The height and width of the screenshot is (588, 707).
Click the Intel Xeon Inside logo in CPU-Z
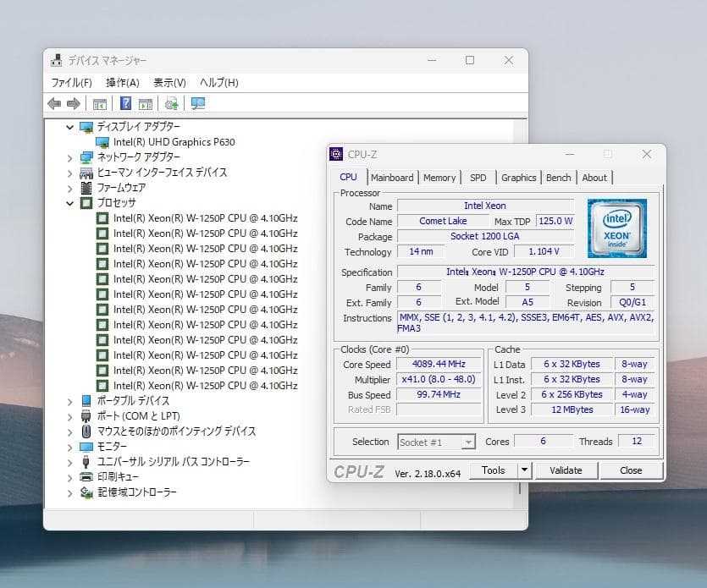(x=617, y=228)
